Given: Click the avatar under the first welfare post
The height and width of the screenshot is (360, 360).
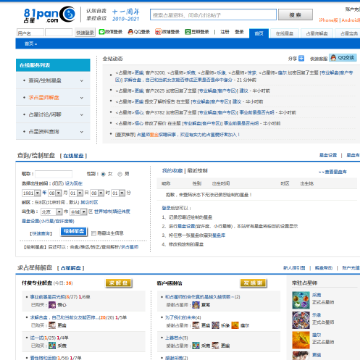Looking at the screenshot, I should (x=196, y=305).
